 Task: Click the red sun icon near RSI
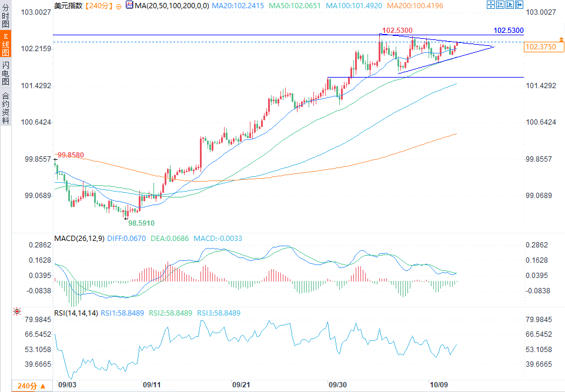pos(17,311)
